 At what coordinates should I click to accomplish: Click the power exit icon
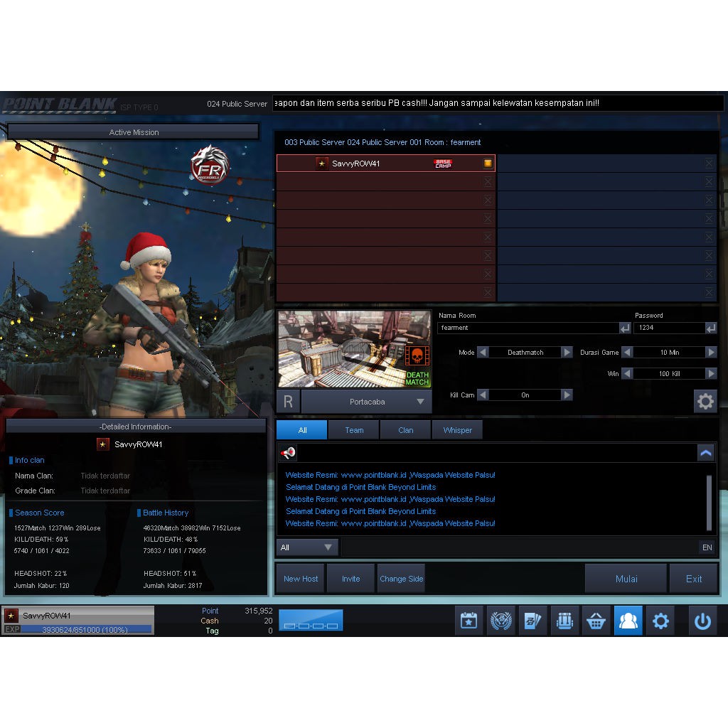(x=702, y=620)
